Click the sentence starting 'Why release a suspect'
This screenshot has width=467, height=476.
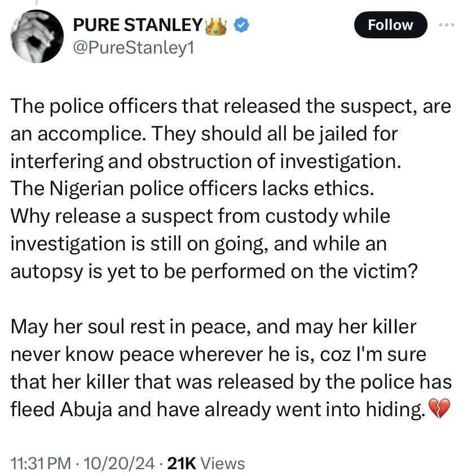(x=200, y=216)
